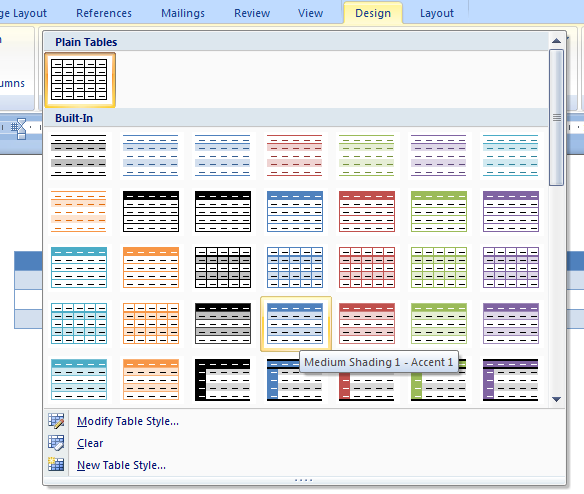Apply the Medium Shading 1 Accent 1 style

[295, 323]
